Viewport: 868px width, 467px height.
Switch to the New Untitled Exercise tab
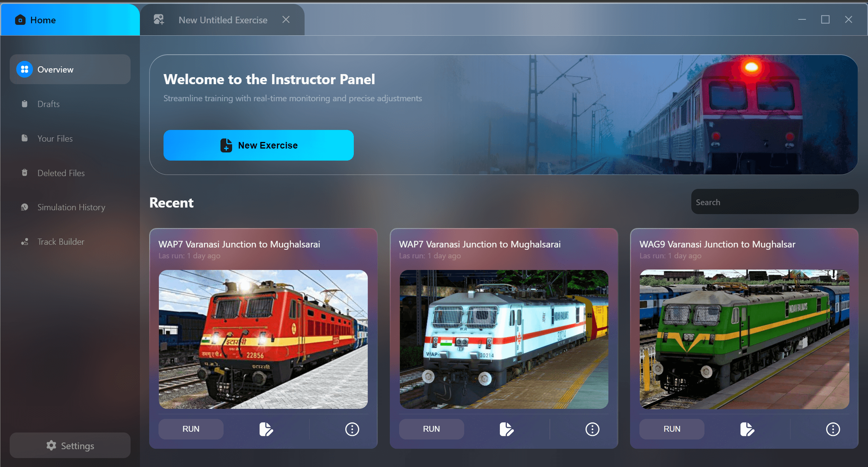pos(223,20)
